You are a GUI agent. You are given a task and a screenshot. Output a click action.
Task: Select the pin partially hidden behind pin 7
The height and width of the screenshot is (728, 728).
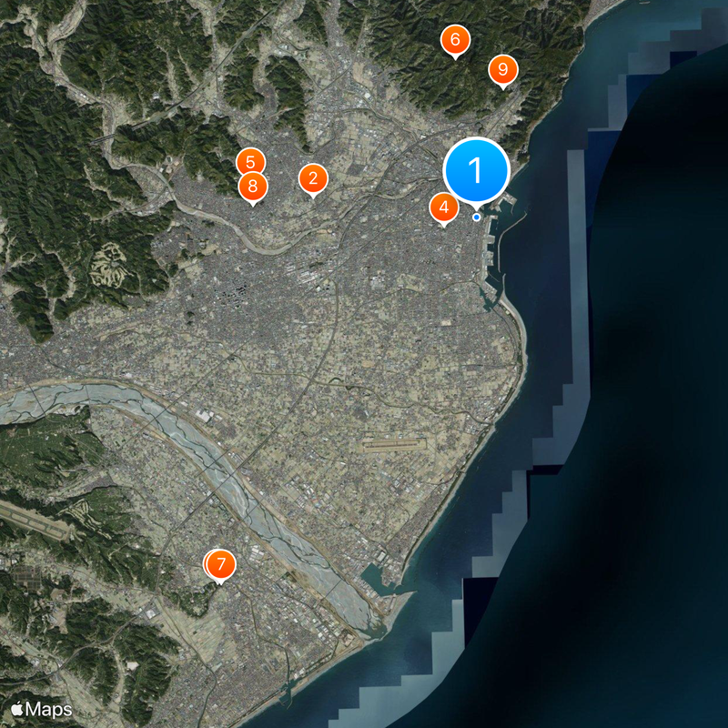coord(207,561)
